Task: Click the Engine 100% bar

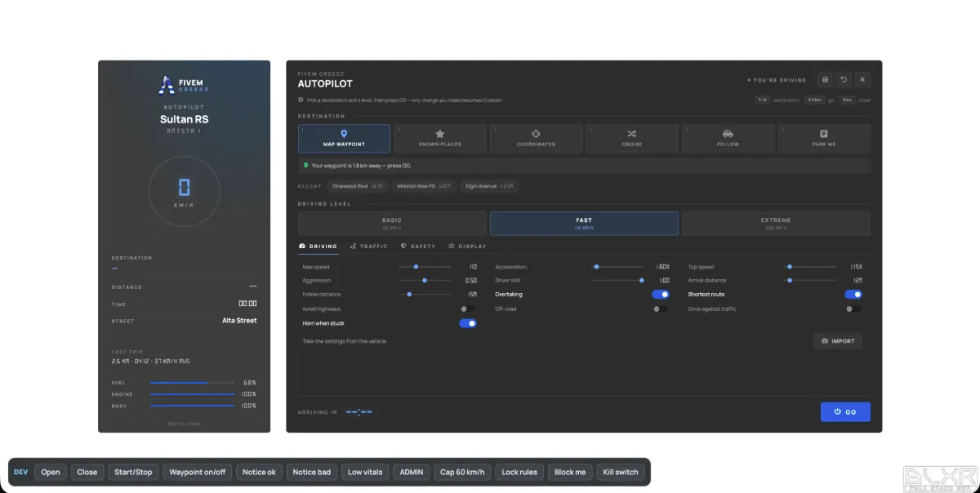Action: tap(192, 394)
